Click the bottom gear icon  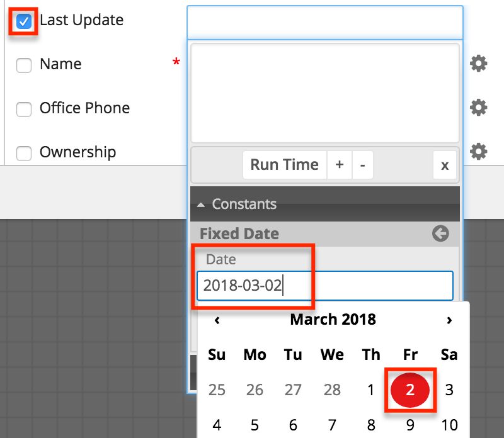click(478, 151)
